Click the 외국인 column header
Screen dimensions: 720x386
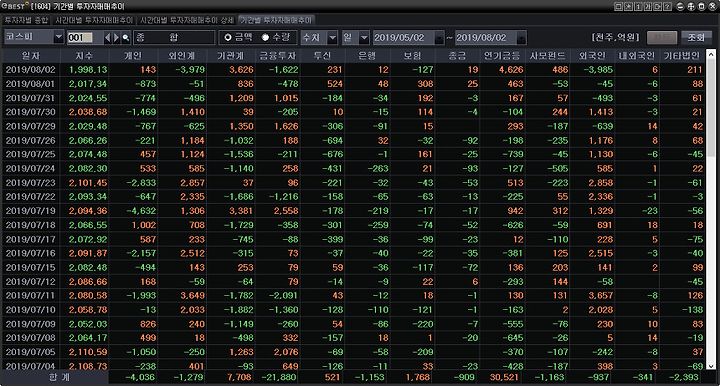tap(592, 56)
